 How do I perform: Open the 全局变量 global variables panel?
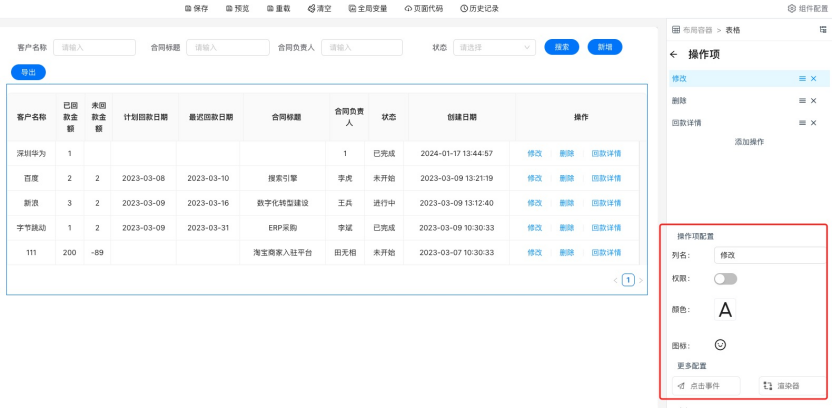(x=368, y=8)
